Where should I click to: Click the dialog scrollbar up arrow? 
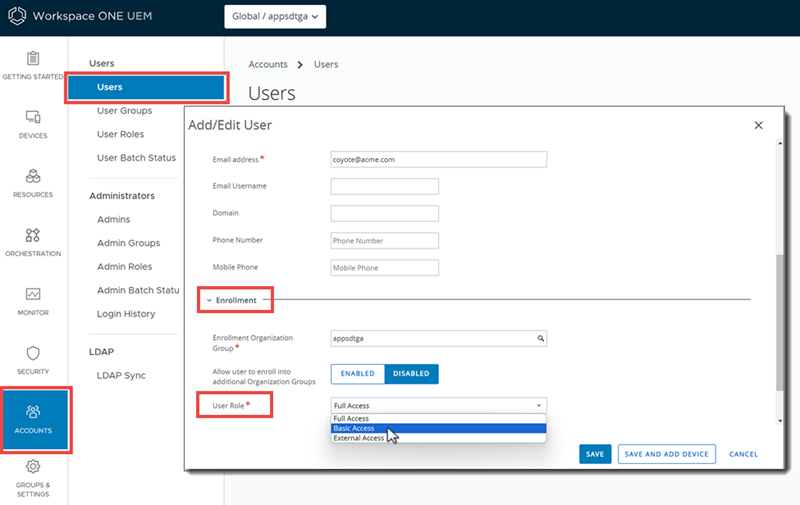point(780,143)
